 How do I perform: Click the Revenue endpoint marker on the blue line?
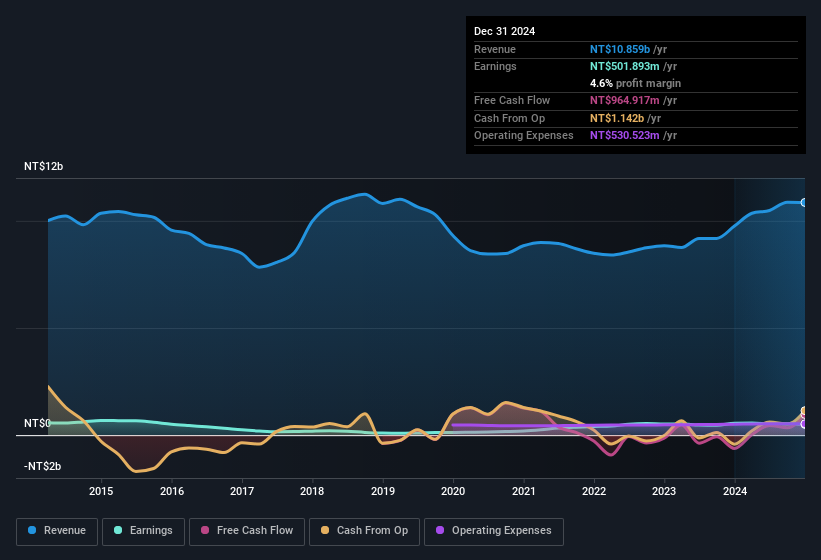[x=804, y=203]
